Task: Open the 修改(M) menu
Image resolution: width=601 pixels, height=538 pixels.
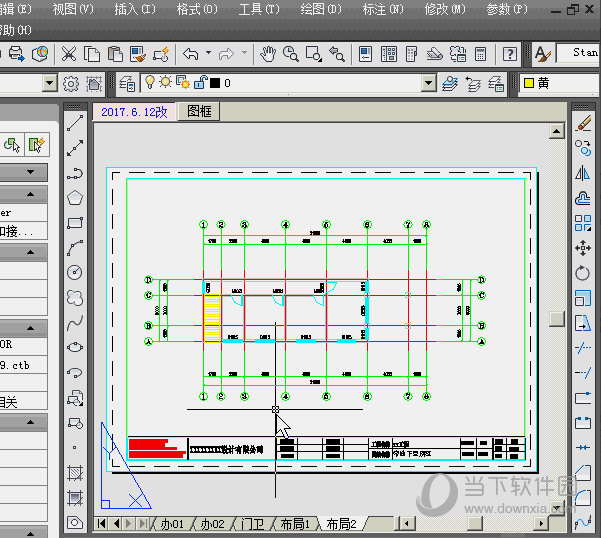Action: click(x=445, y=9)
